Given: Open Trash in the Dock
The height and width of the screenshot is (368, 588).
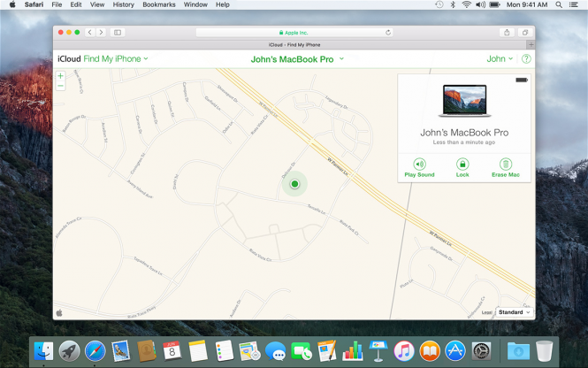Looking at the screenshot, I should [544, 351].
